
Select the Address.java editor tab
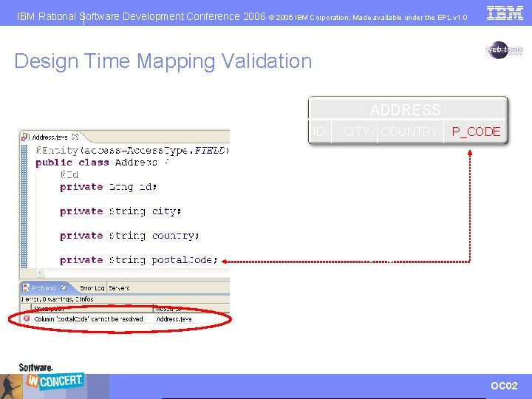click(x=50, y=137)
